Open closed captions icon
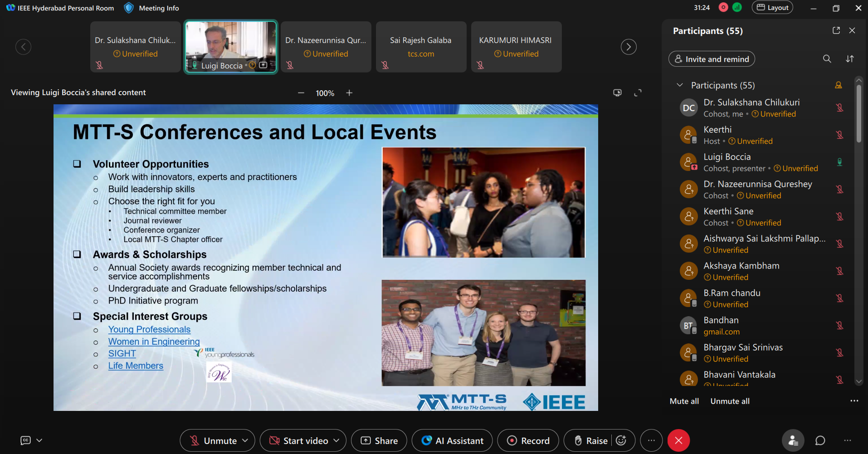This screenshot has width=868, height=454. 26,440
